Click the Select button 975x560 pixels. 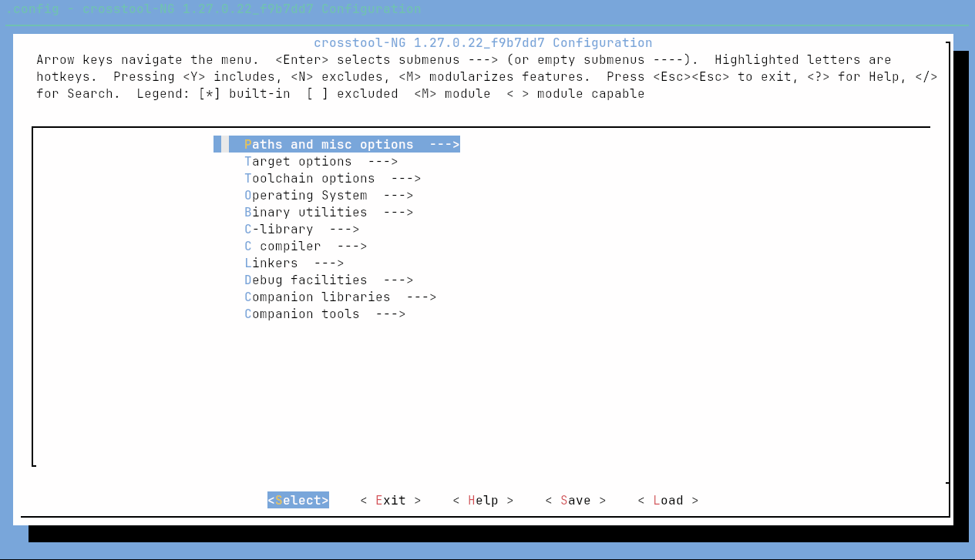[298, 500]
